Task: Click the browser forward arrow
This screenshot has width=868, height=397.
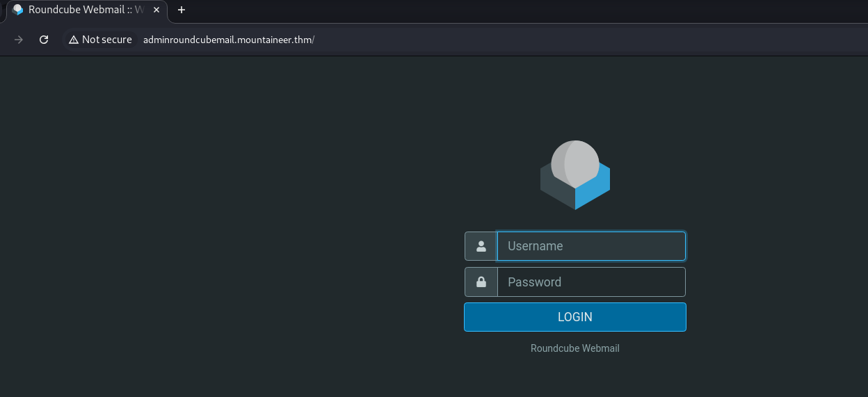Action: pyautogui.click(x=19, y=40)
